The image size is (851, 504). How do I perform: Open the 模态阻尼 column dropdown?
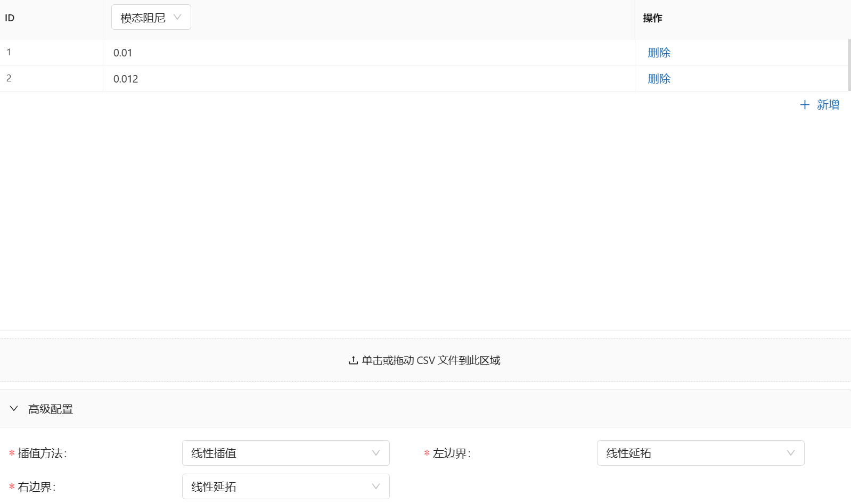click(x=151, y=18)
